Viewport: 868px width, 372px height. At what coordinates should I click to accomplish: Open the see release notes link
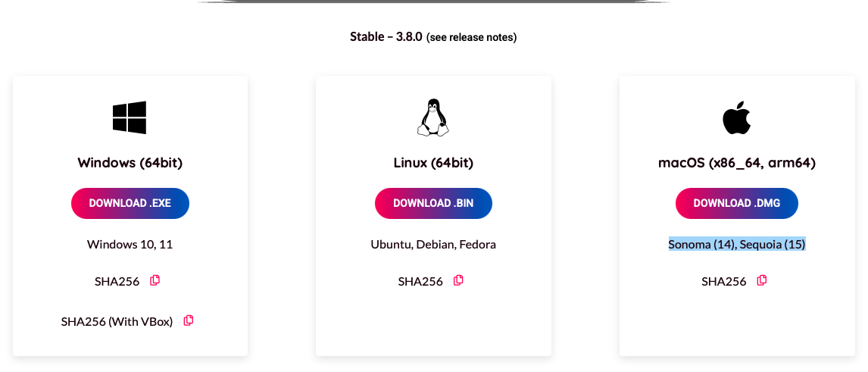point(472,37)
